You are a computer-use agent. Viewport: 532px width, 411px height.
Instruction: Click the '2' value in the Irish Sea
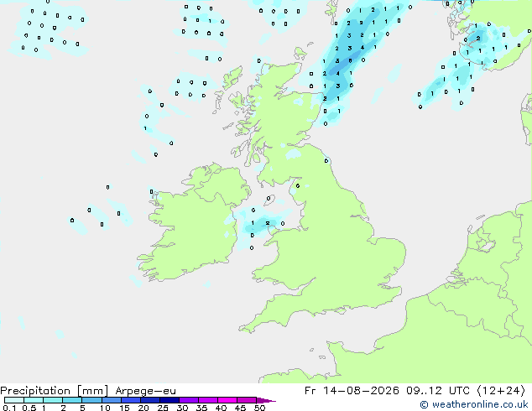(x=268, y=223)
